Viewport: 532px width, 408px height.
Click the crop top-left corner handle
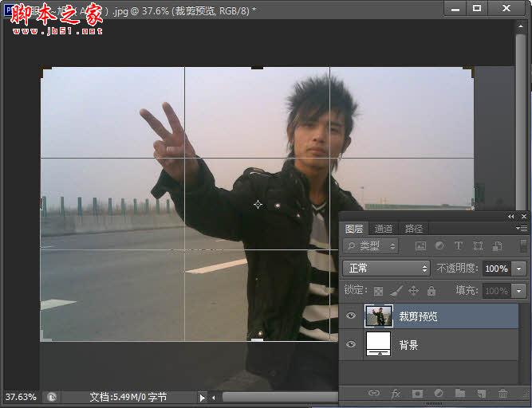click(45, 72)
